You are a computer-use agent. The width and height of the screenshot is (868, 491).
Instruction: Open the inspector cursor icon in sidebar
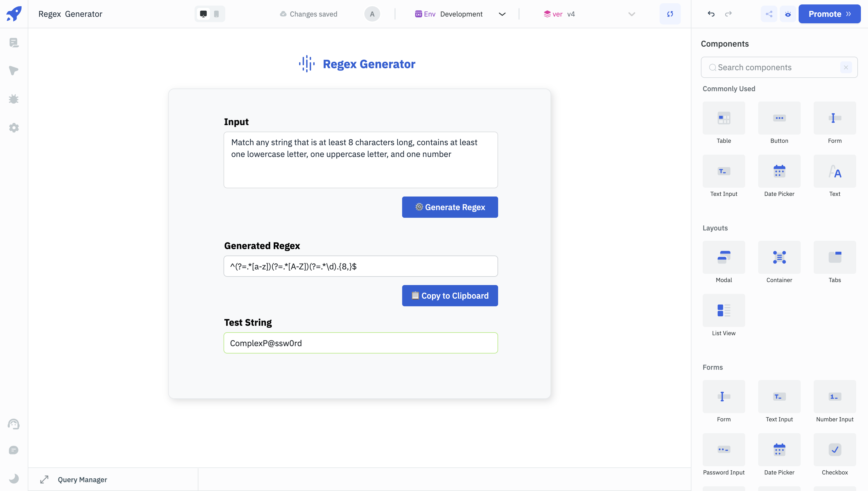tap(14, 71)
